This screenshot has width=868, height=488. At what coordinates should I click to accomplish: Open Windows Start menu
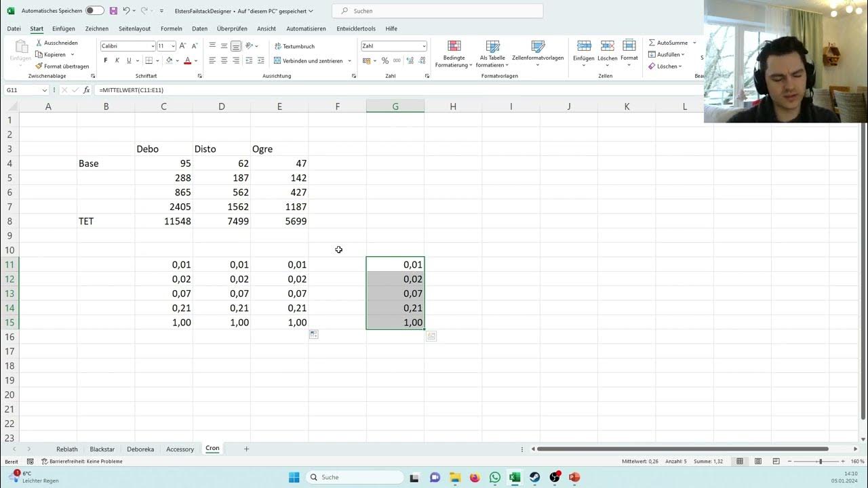click(294, 477)
